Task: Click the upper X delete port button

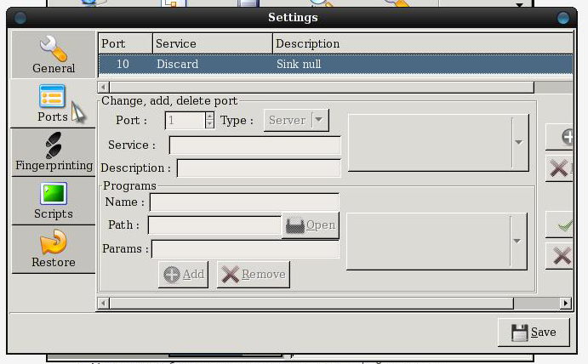Action: [x=559, y=168]
